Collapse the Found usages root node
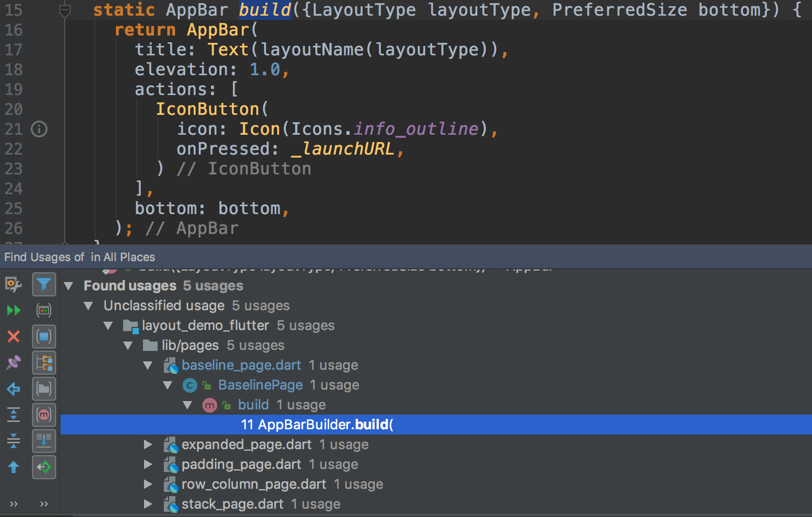812x517 pixels. (68, 286)
